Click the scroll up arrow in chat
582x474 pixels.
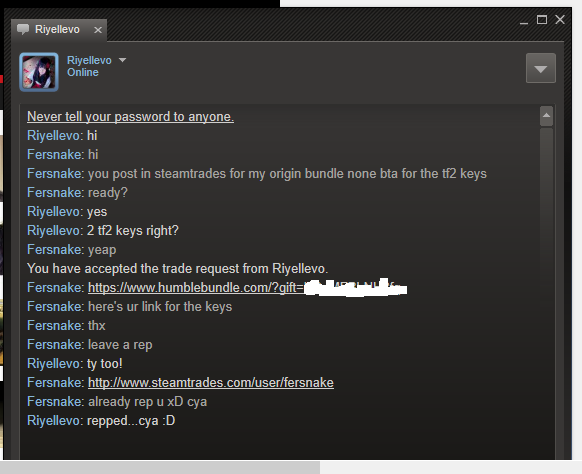coord(546,115)
